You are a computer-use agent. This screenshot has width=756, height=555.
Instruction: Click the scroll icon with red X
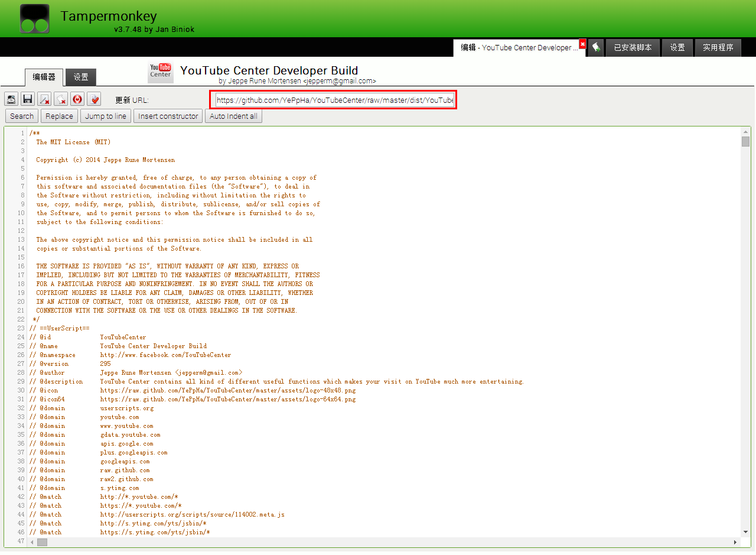click(x=61, y=99)
